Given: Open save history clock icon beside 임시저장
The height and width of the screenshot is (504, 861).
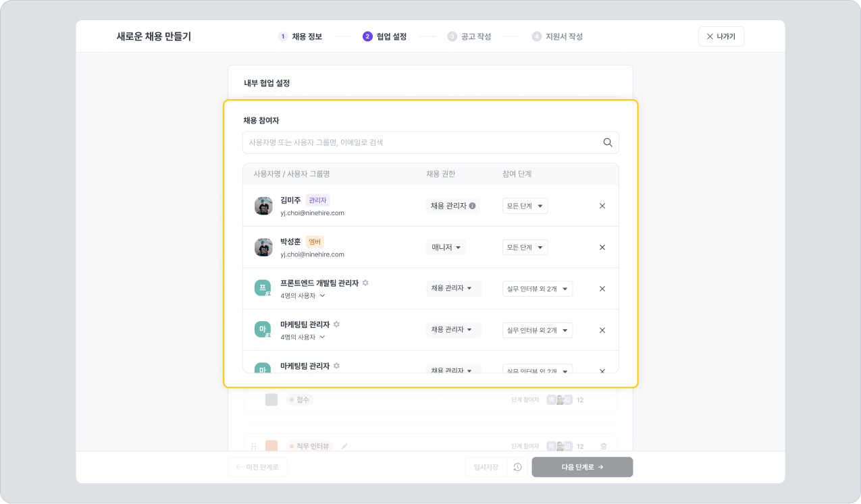Looking at the screenshot, I should [518, 467].
